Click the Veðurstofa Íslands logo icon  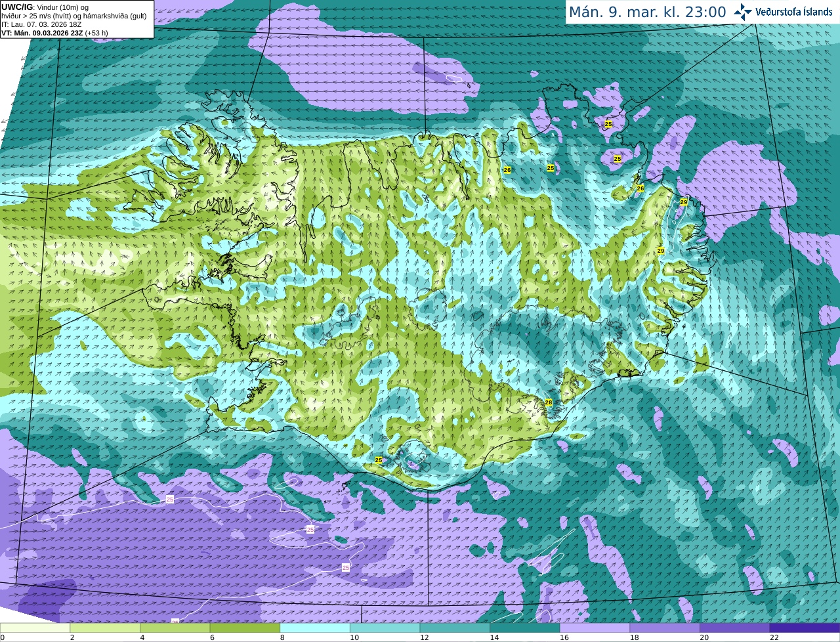743,12
